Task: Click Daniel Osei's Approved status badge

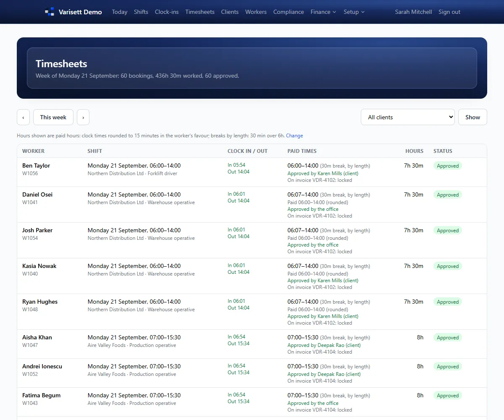Action: pyautogui.click(x=448, y=194)
